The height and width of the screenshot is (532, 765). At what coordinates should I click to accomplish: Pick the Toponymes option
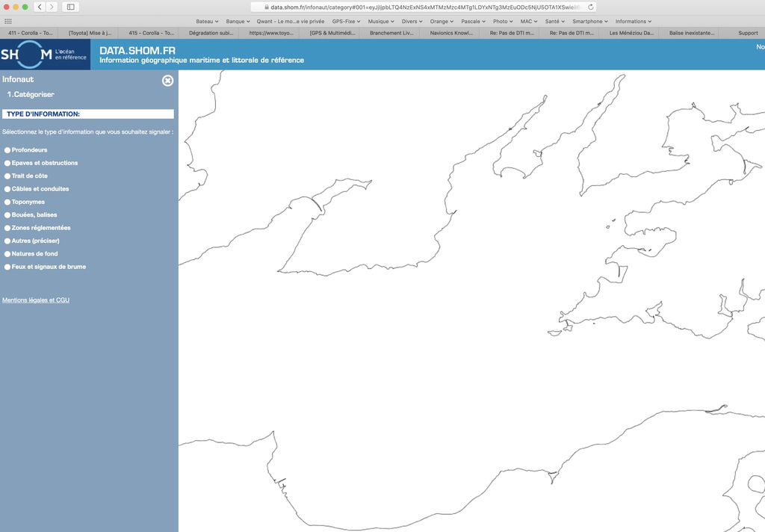pyautogui.click(x=7, y=202)
